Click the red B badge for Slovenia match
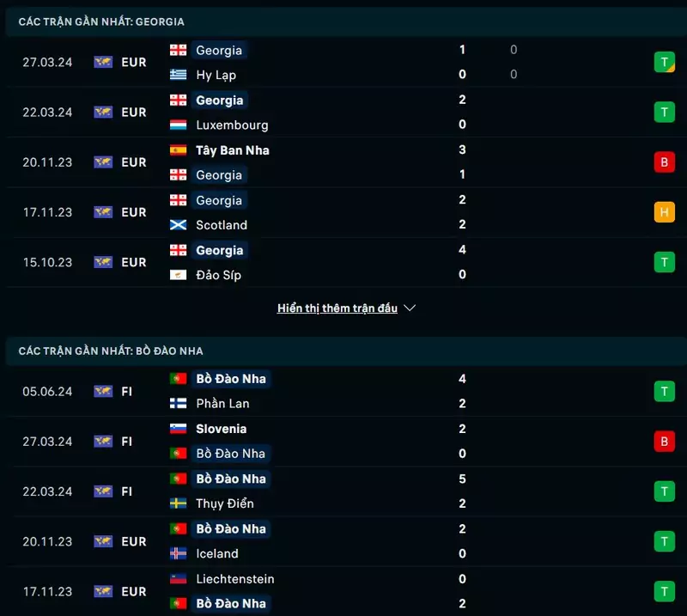 tap(664, 442)
